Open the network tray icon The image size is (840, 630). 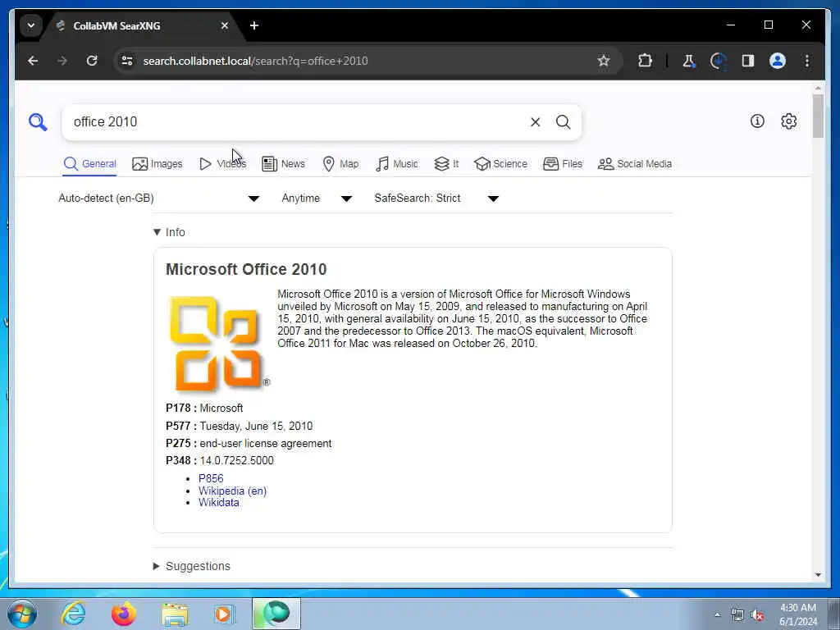(x=737, y=615)
